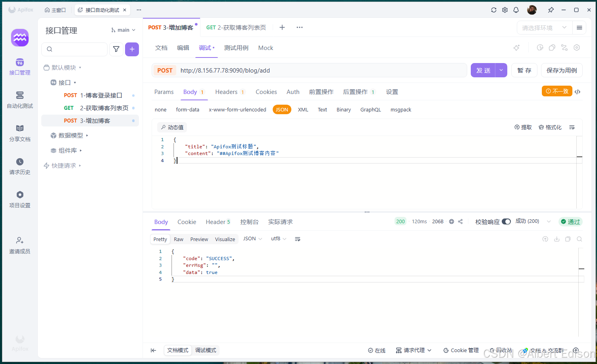
Task: Open the 请选择环境 environment dropdown
Action: tap(545, 28)
